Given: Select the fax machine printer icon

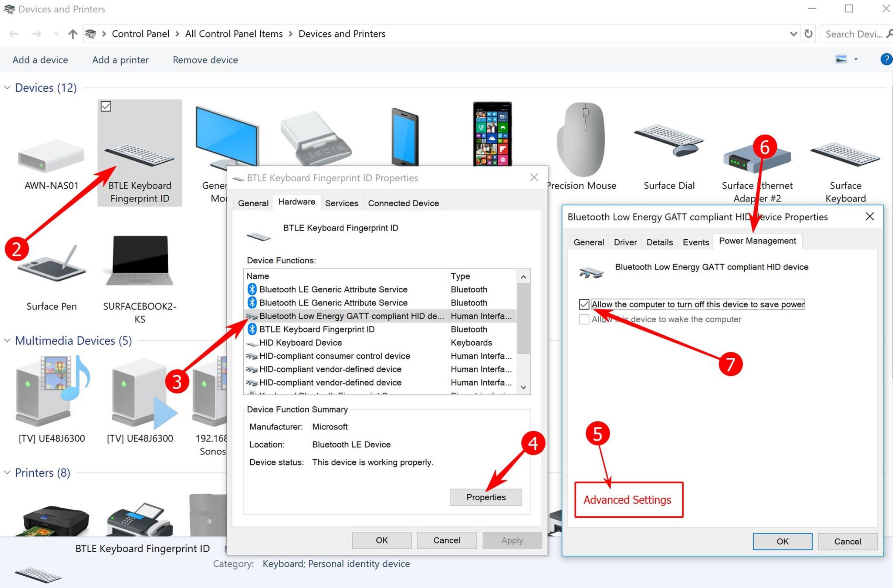Looking at the screenshot, I should tap(139, 519).
